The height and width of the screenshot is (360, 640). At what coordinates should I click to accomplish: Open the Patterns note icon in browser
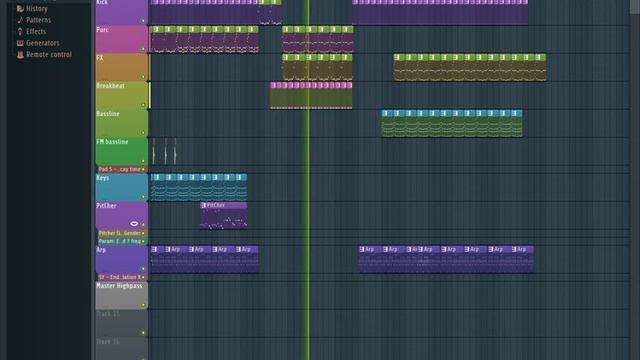(20, 20)
